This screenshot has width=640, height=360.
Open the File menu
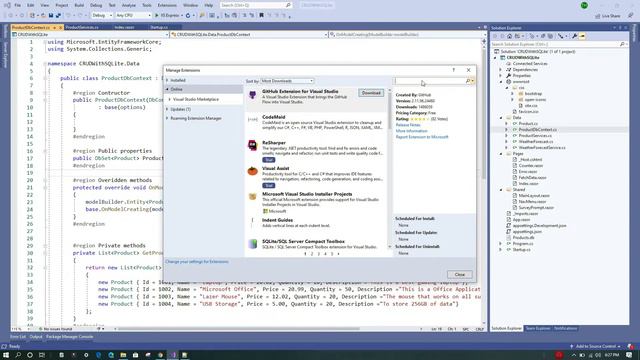pyautogui.click(x=17, y=5)
